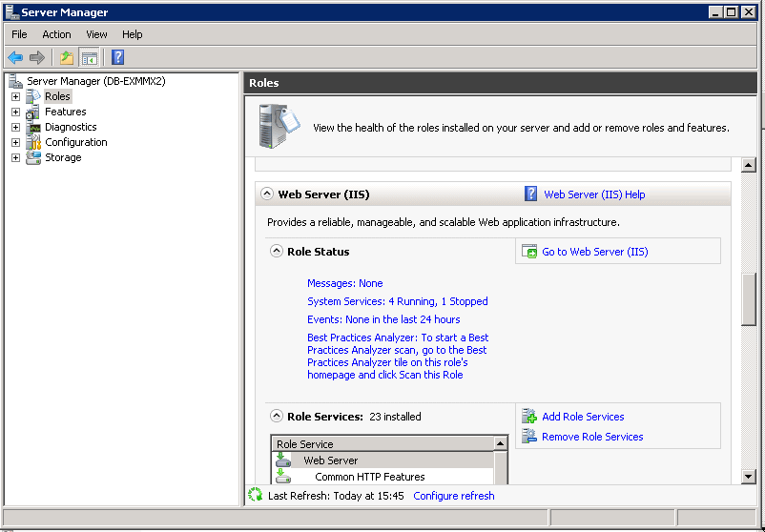Image resolution: width=765 pixels, height=532 pixels.
Task: Click Configure refresh link
Action: pos(454,496)
